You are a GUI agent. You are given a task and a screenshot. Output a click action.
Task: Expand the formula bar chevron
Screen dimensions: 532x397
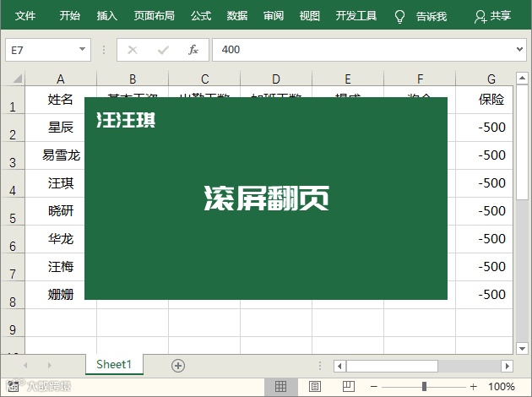519,50
